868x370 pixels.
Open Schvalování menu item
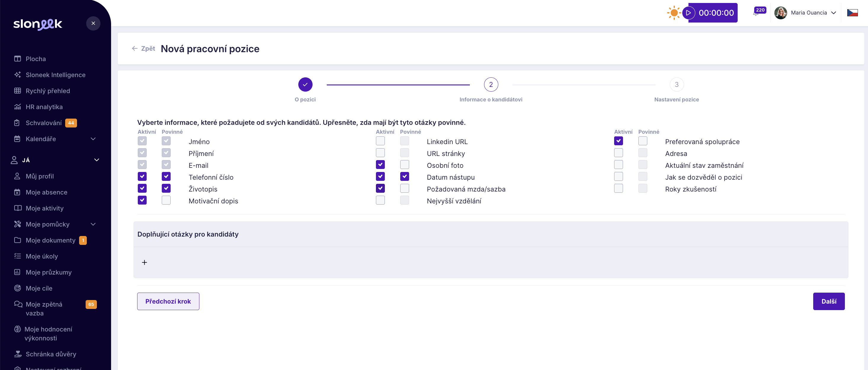(x=44, y=123)
